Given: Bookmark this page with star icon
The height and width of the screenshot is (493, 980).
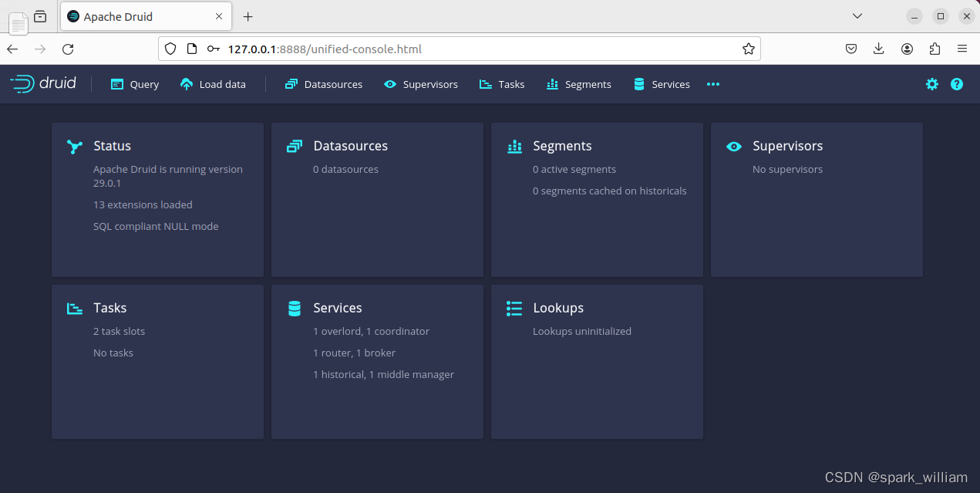Looking at the screenshot, I should click(x=748, y=49).
